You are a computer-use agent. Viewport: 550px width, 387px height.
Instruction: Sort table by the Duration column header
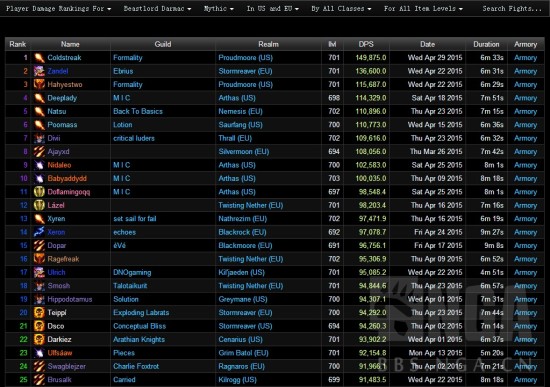[486, 44]
